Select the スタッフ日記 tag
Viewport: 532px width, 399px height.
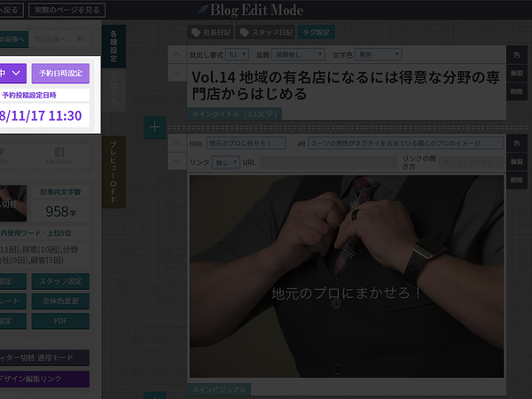point(266,32)
